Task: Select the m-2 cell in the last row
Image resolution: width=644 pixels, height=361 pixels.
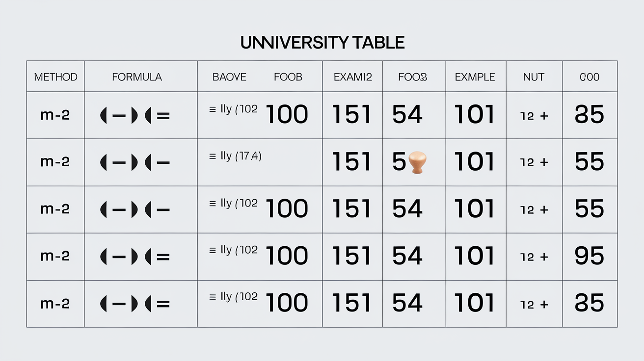Action: pyautogui.click(x=55, y=304)
